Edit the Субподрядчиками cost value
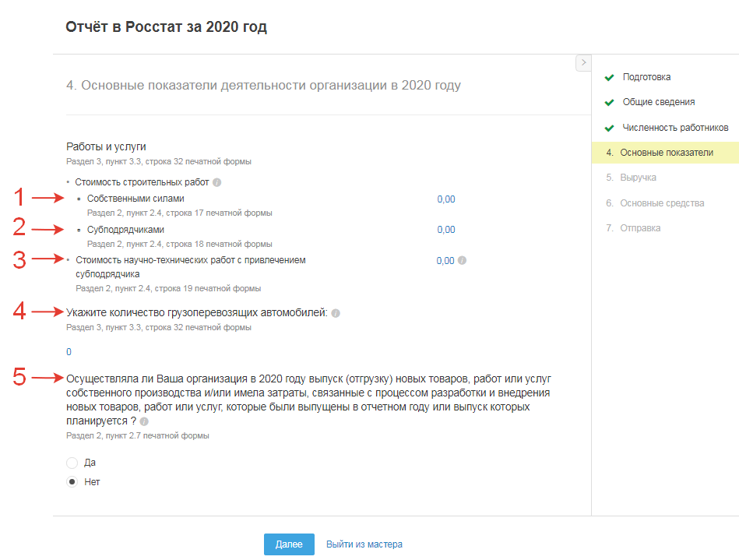739x560 pixels. pyautogui.click(x=446, y=230)
